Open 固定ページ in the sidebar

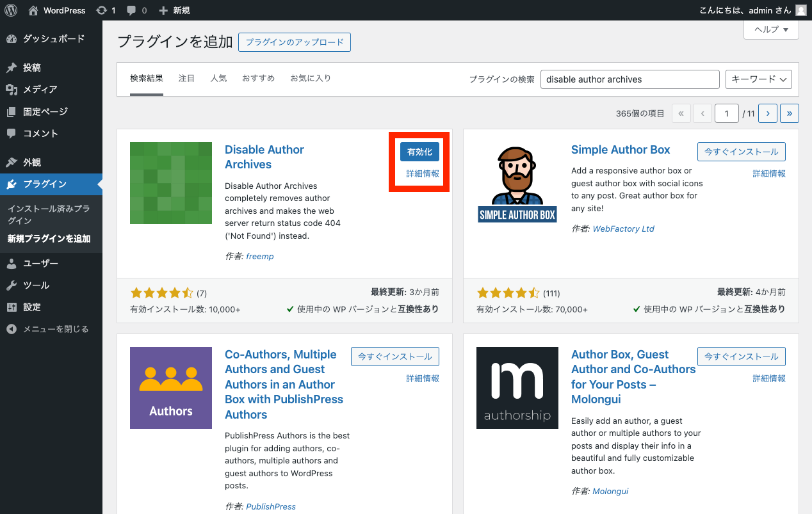(x=51, y=111)
